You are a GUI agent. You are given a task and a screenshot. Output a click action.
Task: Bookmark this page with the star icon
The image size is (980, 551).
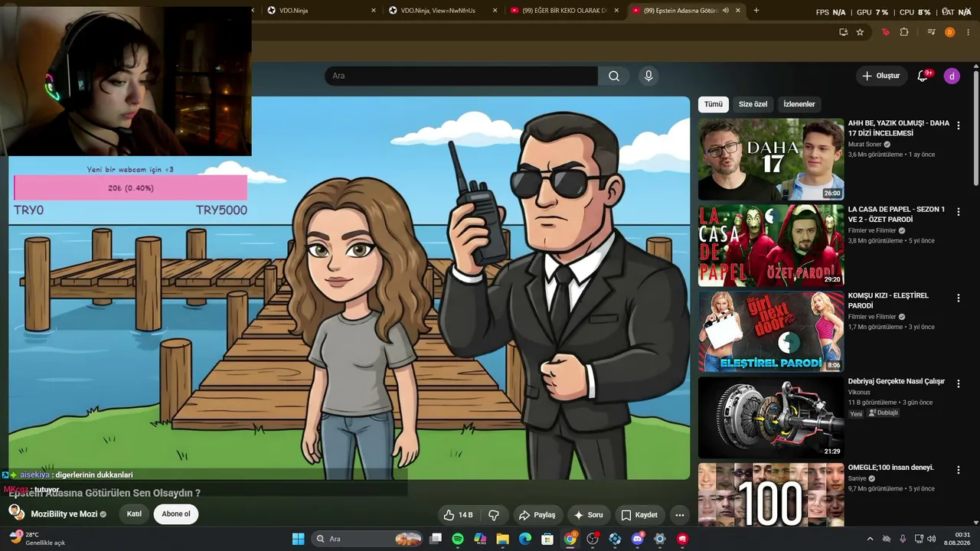[x=860, y=32]
